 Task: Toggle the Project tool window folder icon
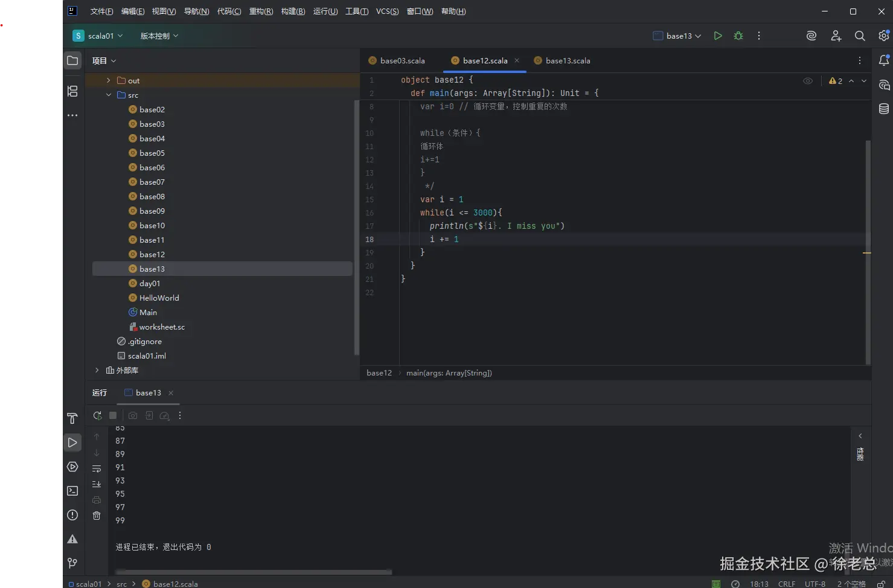72,60
